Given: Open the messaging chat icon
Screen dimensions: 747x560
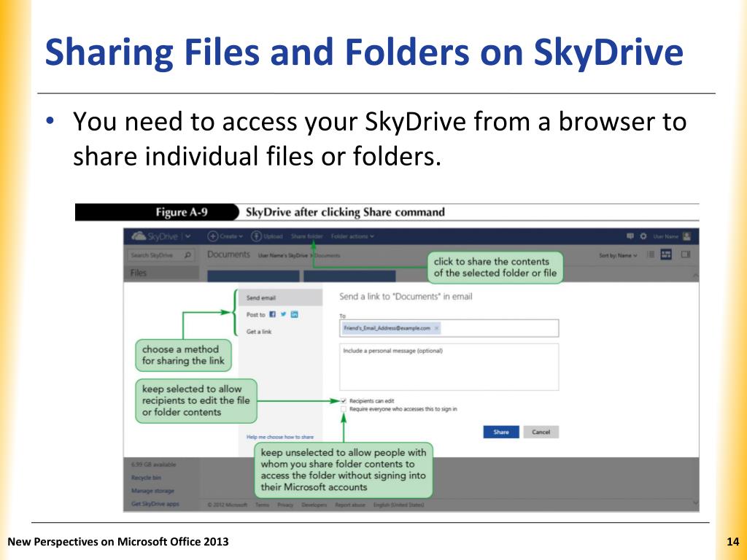Looking at the screenshot, I should (630, 236).
